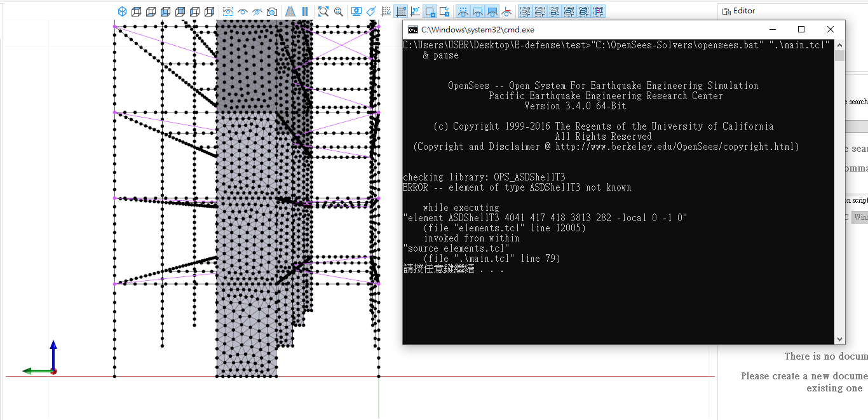Click the 'Pacific Earthquake Engineering Research Center' line
This screenshot has width=868, height=420.
point(606,96)
